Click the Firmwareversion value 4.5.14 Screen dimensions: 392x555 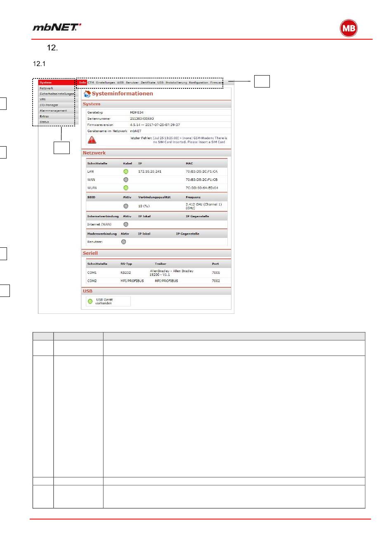(x=155, y=125)
